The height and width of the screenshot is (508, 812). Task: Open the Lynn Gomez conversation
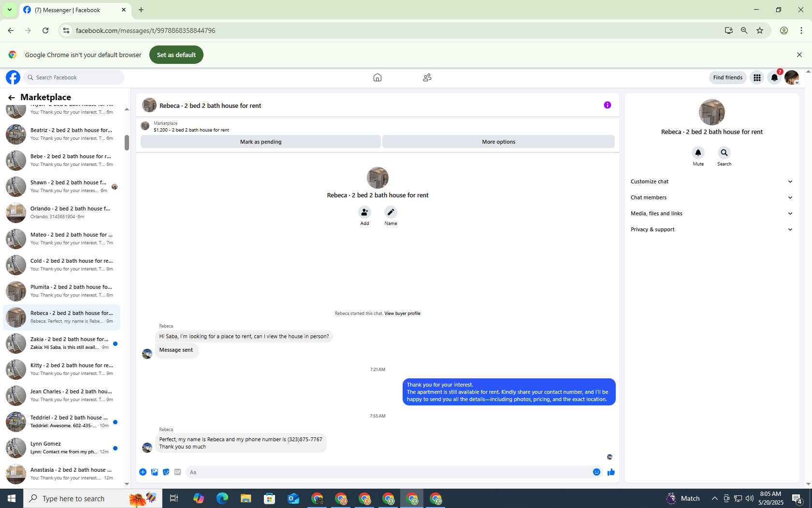[62, 448]
